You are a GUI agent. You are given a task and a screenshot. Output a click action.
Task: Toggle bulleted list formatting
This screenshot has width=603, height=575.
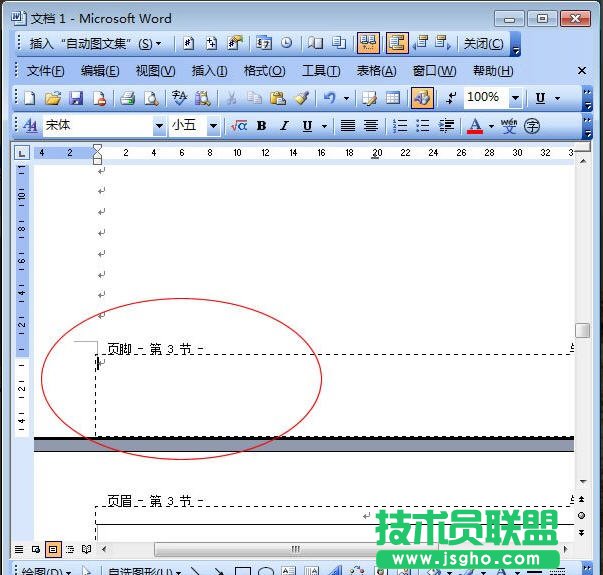pos(423,125)
